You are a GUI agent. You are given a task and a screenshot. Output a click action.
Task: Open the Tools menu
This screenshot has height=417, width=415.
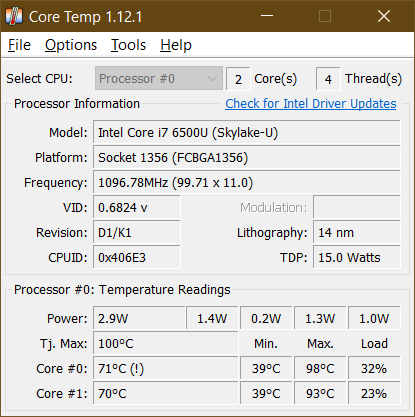pyautogui.click(x=128, y=45)
